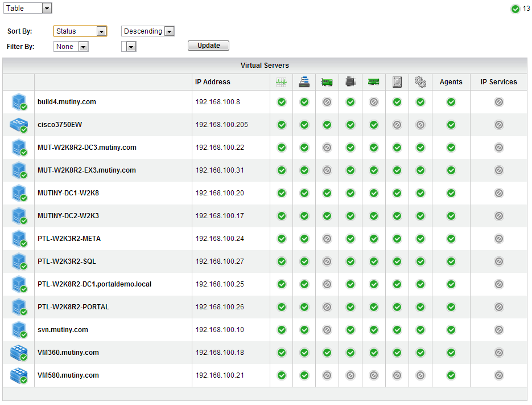Click svn.mutiny.com processes status icon
The image size is (532, 405).
coord(420,330)
